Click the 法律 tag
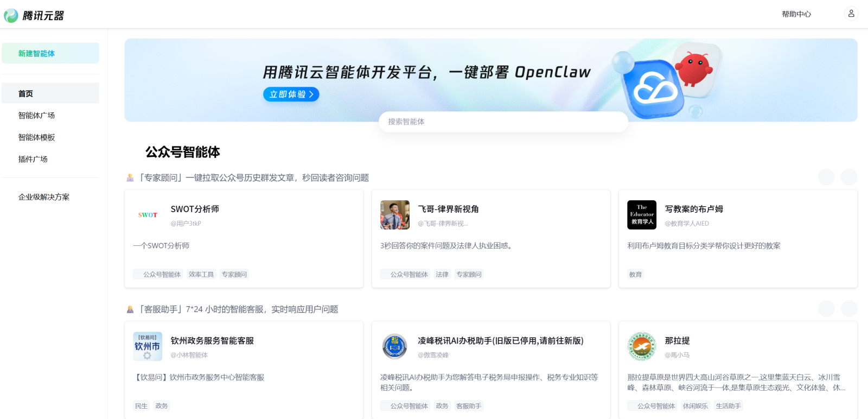The height and width of the screenshot is (419, 868). click(442, 275)
